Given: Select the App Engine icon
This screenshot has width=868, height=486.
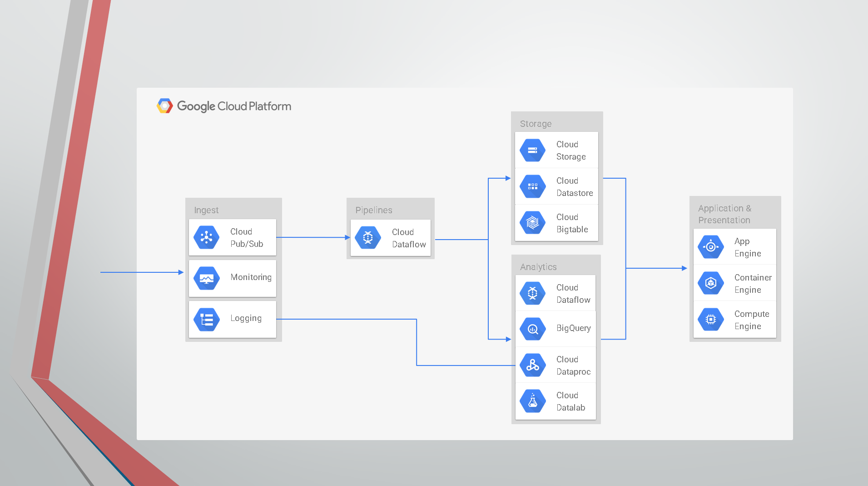Looking at the screenshot, I should pyautogui.click(x=711, y=247).
